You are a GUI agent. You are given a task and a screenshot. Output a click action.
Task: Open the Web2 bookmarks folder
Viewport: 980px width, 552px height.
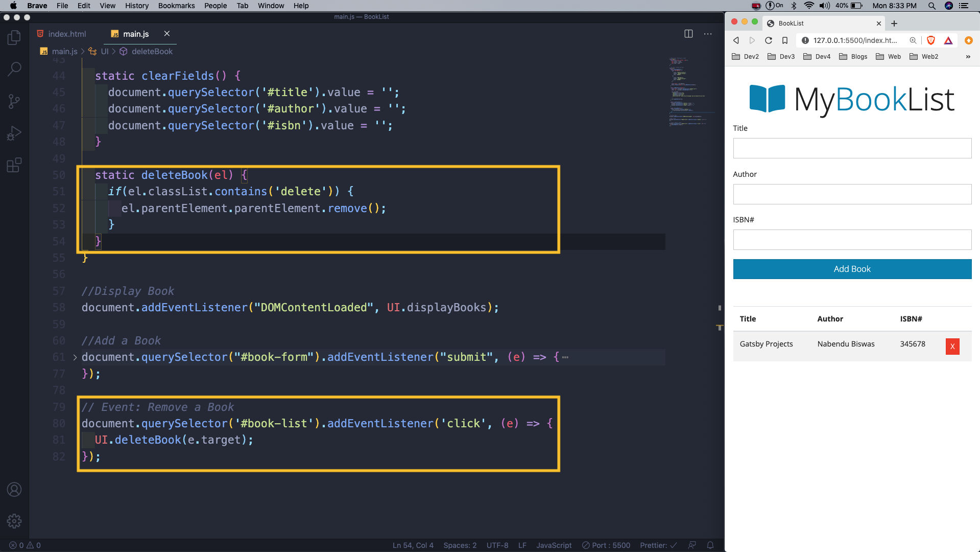924,57
